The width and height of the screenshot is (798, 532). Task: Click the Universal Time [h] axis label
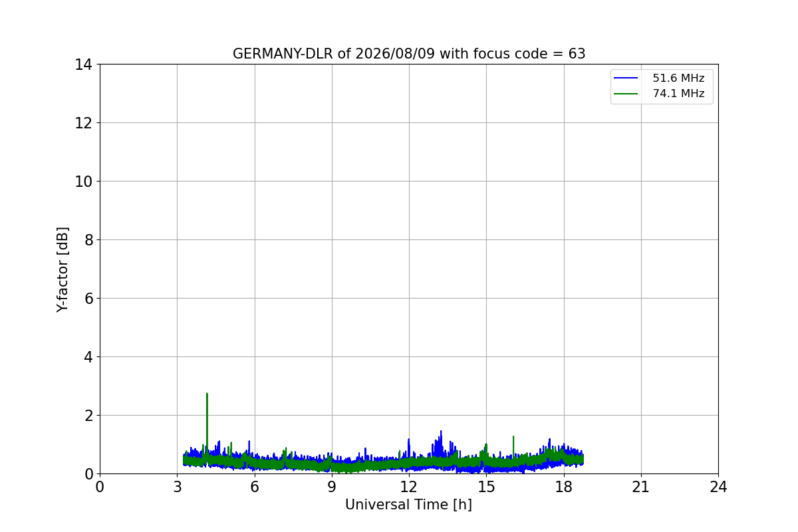click(408, 505)
